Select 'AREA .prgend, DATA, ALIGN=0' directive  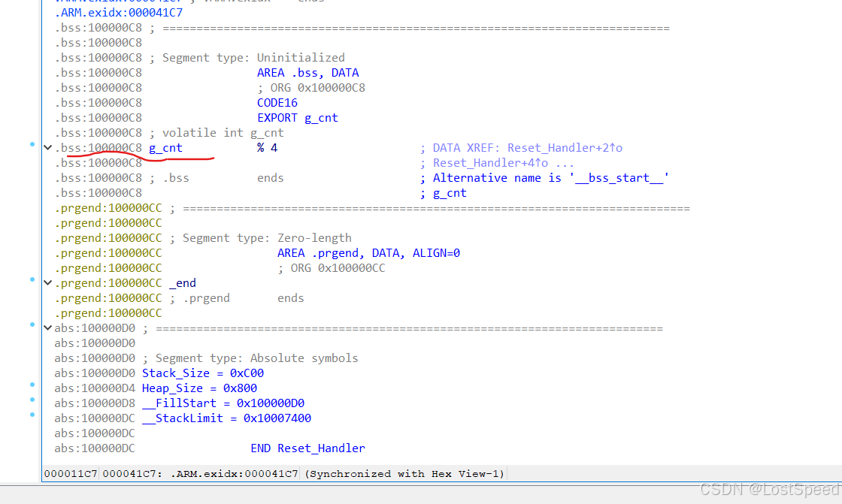(368, 253)
